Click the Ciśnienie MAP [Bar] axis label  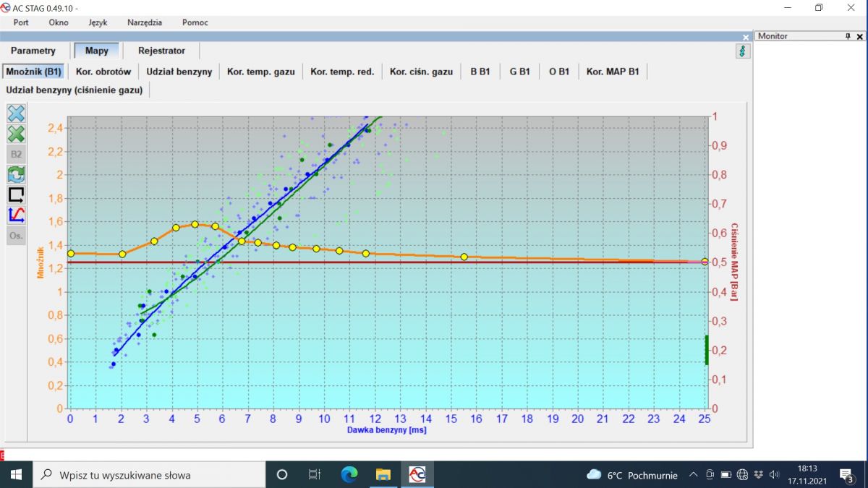point(733,262)
